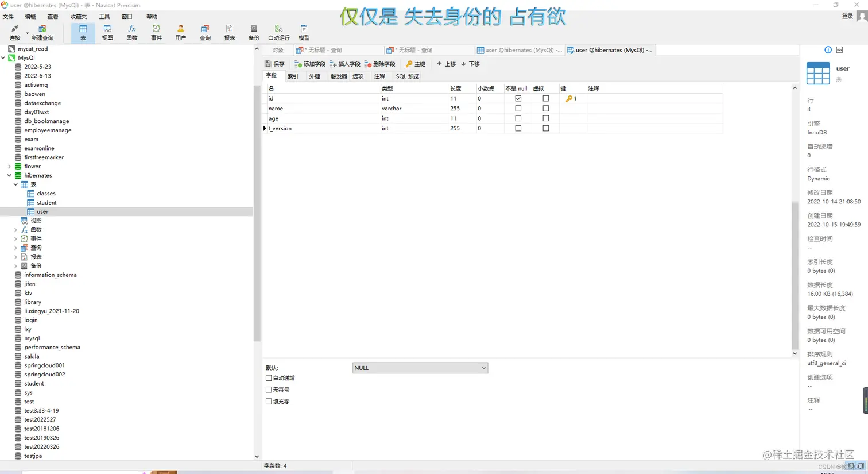
Task: Collapse the 表 tables node
Action: (15, 184)
